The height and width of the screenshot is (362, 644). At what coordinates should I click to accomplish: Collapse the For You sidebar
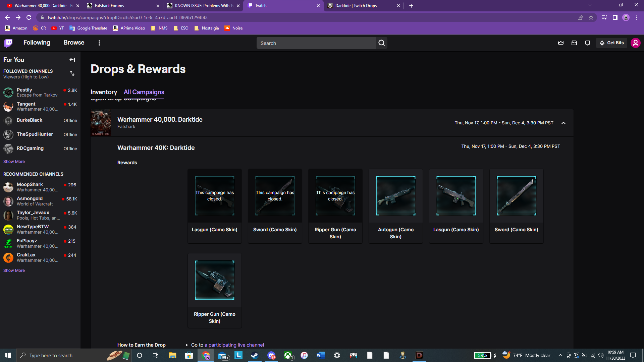tap(72, 60)
